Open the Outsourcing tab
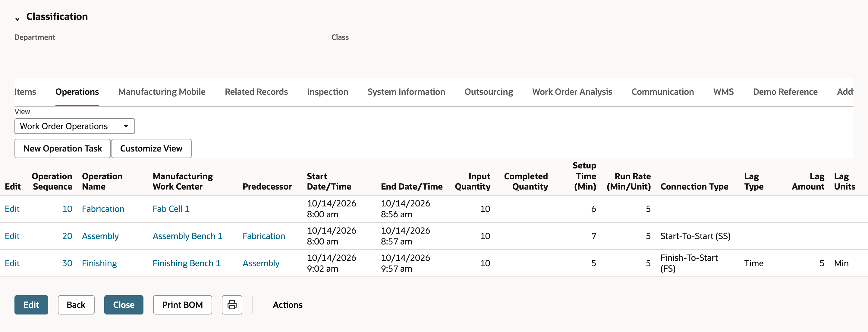 (489, 92)
